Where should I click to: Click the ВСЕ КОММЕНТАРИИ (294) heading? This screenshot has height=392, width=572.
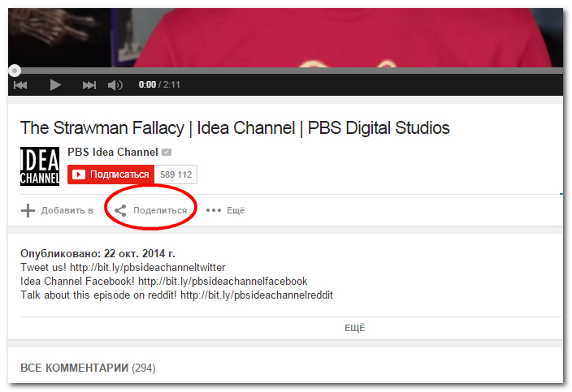click(x=88, y=368)
